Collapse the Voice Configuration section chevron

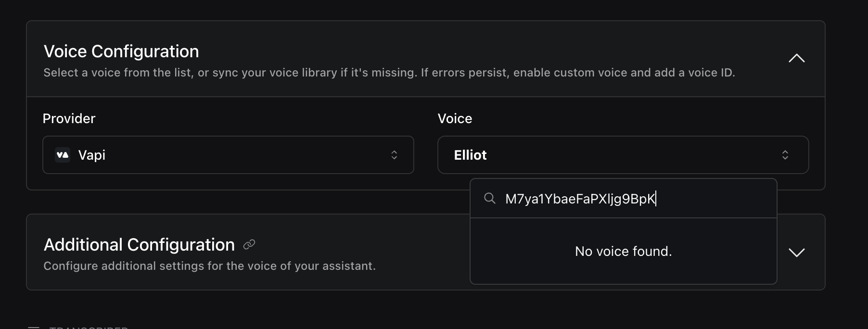coord(796,58)
